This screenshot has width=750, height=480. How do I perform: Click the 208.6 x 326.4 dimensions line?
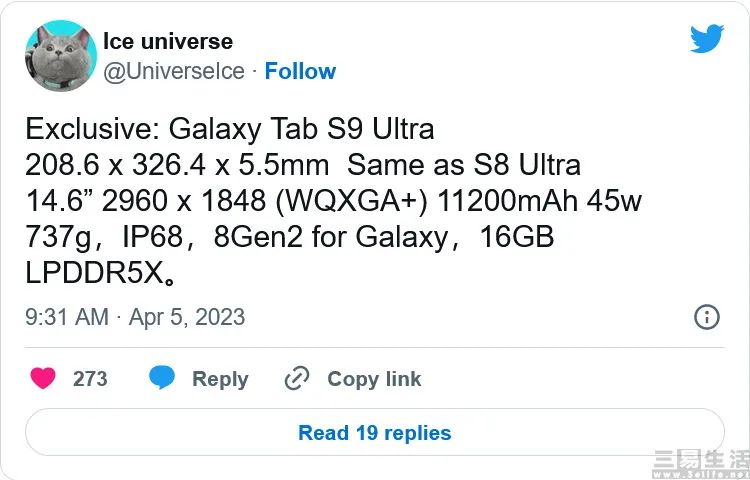pyautogui.click(x=302, y=165)
